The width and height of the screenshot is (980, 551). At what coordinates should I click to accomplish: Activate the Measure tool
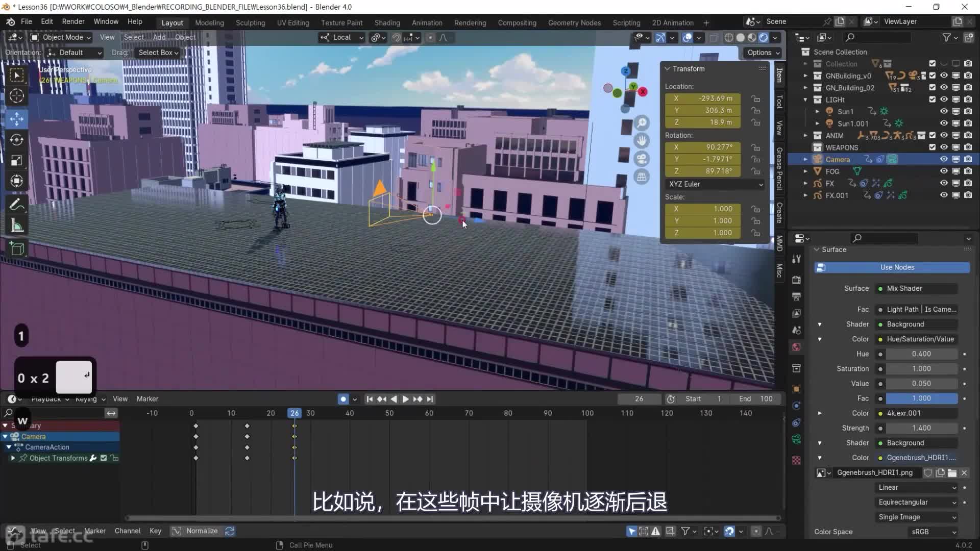point(16,226)
